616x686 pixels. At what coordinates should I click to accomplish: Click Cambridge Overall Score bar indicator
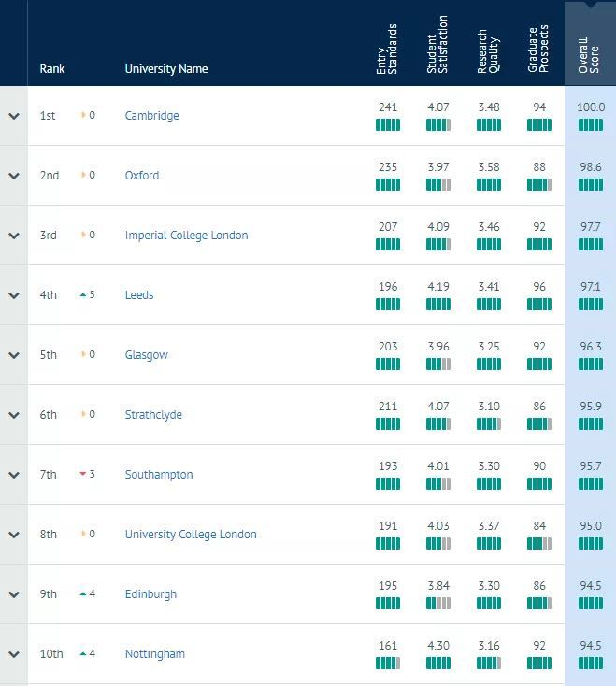(591, 125)
